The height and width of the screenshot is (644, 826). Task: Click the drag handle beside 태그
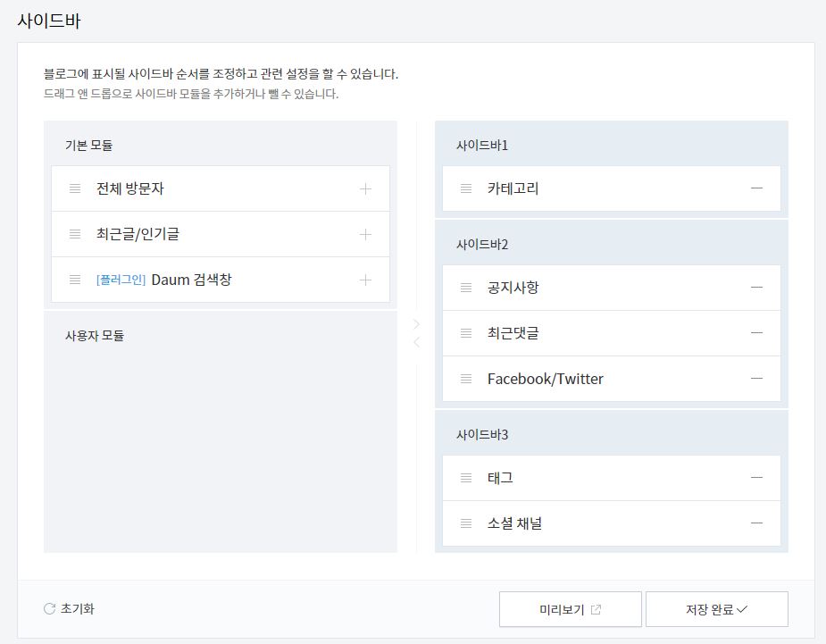(x=463, y=478)
